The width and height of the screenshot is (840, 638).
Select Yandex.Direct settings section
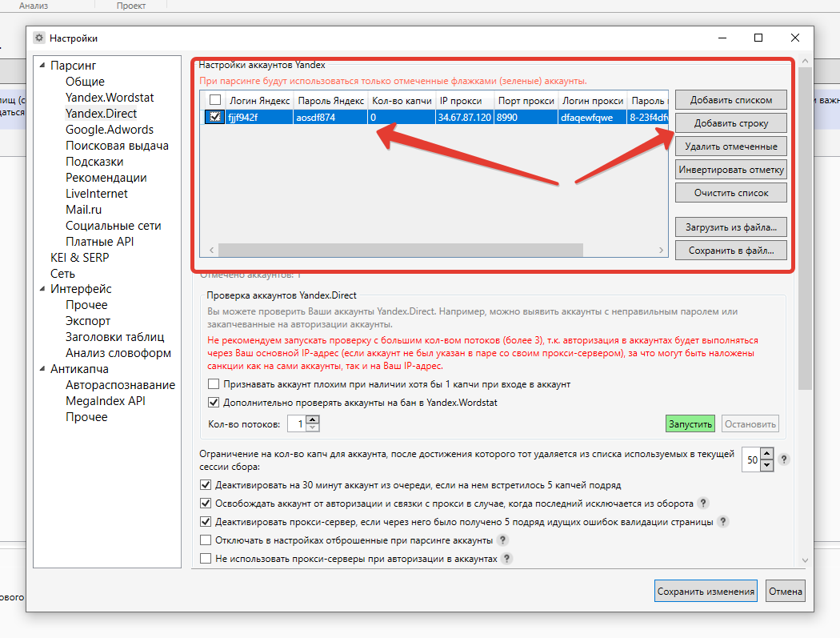tap(102, 114)
